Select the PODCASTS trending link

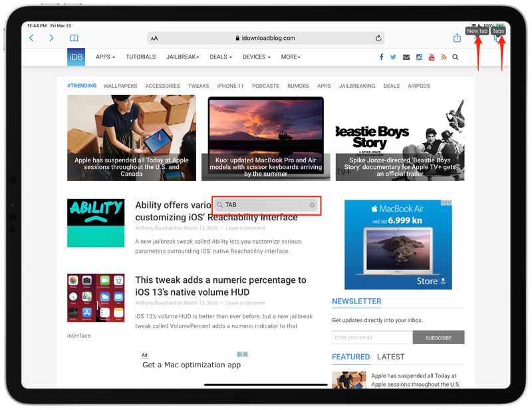coord(265,86)
